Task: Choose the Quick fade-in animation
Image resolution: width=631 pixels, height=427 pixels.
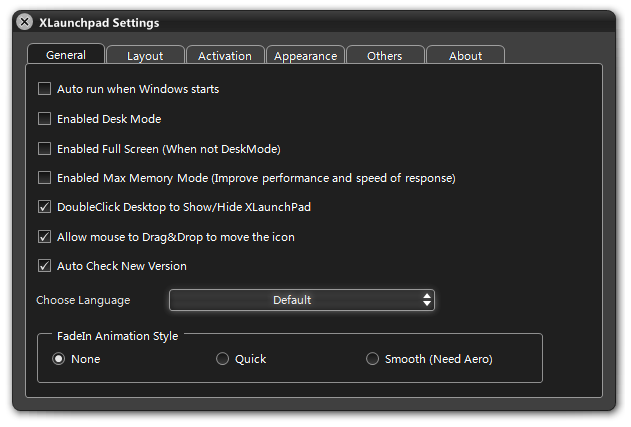Action: [x=222, y=359]
